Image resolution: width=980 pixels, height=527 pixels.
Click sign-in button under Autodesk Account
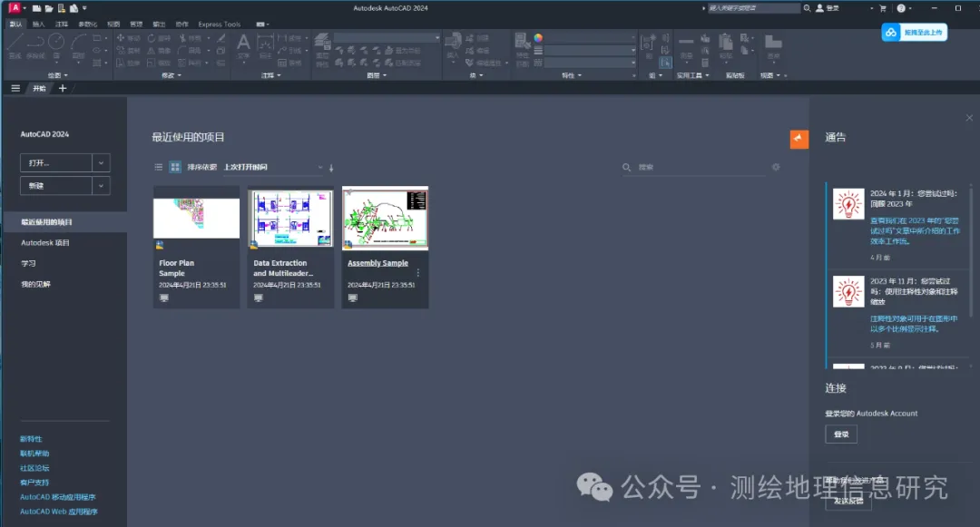(x=841, y=434)
